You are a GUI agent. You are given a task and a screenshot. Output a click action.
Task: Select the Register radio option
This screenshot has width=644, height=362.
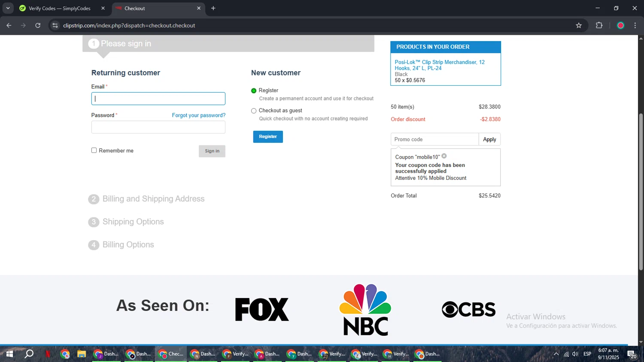[254, 90]
